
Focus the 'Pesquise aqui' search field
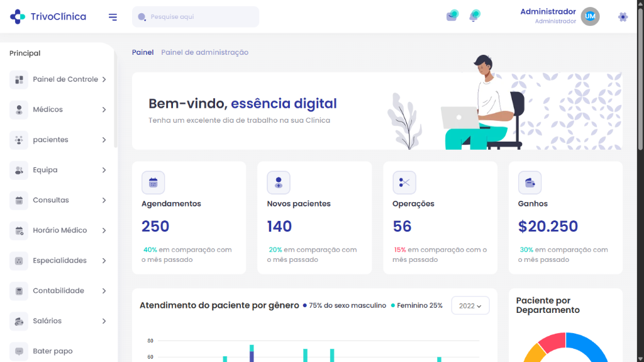pyautogui.click(x=196, y=17)
